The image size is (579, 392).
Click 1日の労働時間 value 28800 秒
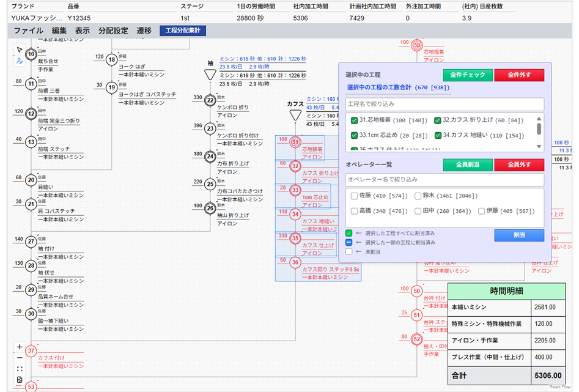[x=250, y=18]
